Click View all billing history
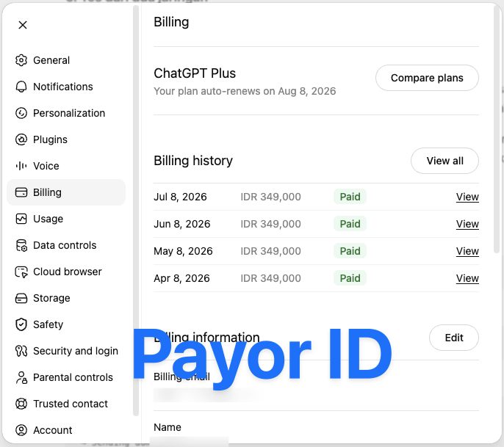 pos(444,161)
